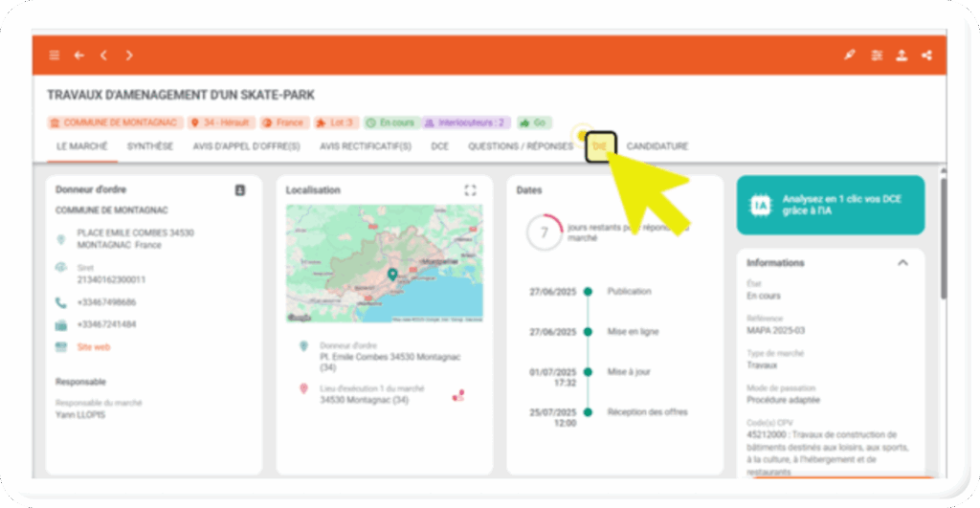Click the Interlocuteurs : 2 tag
Screen dimensions: 980x508
click(x=466, y=122)
